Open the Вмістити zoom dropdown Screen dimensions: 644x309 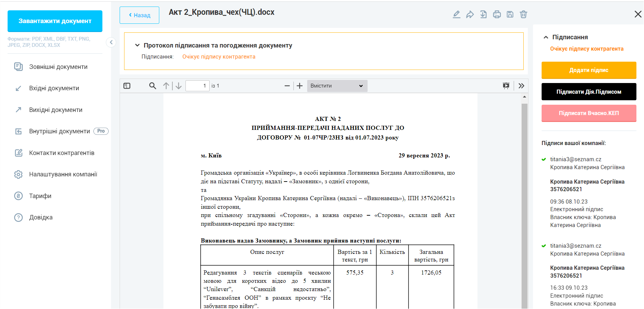pos(337,86)
